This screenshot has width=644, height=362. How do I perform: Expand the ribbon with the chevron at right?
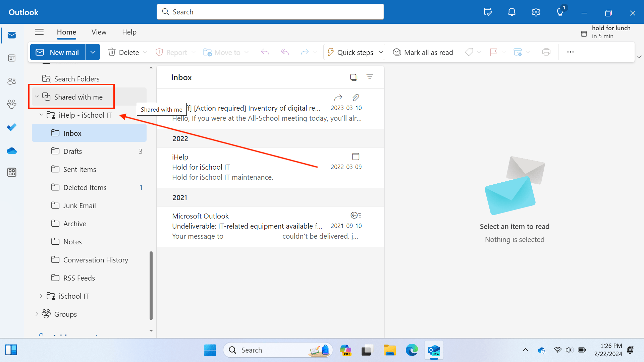pyautogui.click(x=639, y=57)
